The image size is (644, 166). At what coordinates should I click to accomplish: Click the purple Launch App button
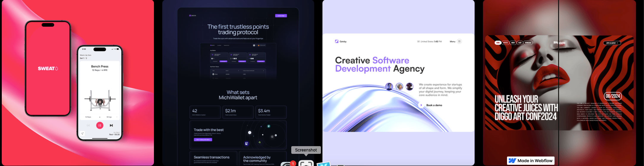pyautogui.click(x=281, y=16)
